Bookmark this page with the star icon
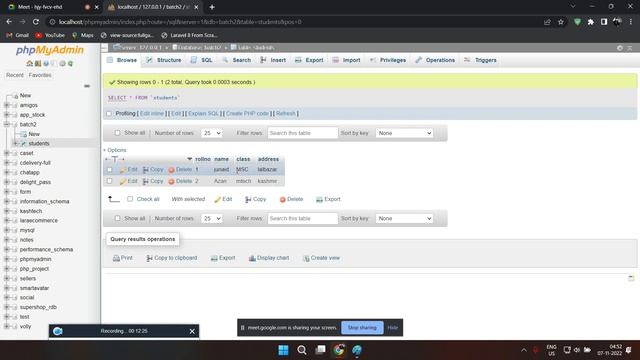 tap(561, 22)
